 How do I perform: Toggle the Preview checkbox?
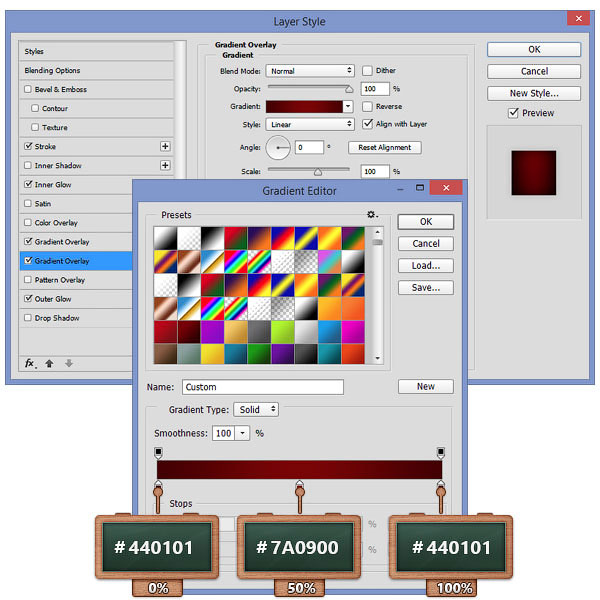[513, 113]
